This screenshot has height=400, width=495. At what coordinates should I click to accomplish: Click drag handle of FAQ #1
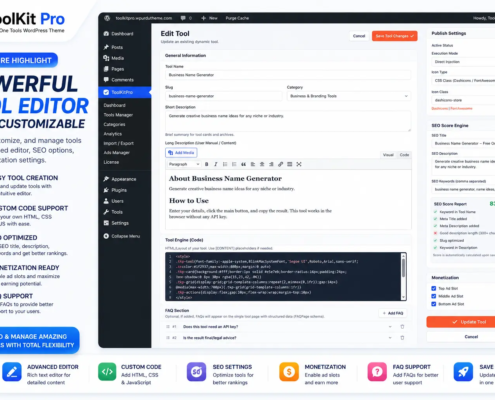click(168, 327)
